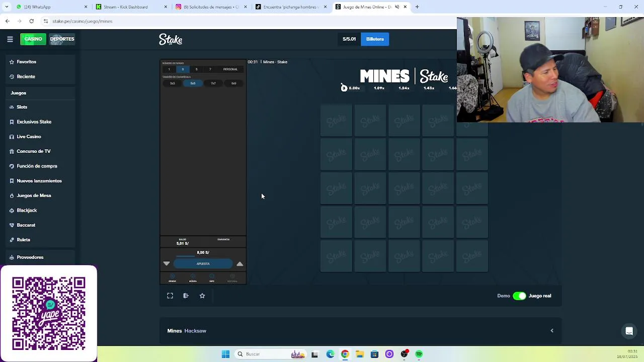The width and height of the screenshot is (644, 362).
Task: Open Spotify from taskbar
Action: 419,354
